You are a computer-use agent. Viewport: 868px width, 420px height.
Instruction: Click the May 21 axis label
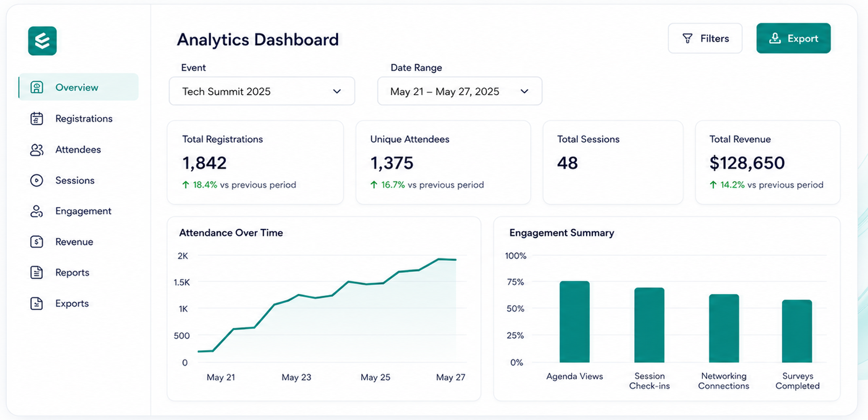click(221, 377)
